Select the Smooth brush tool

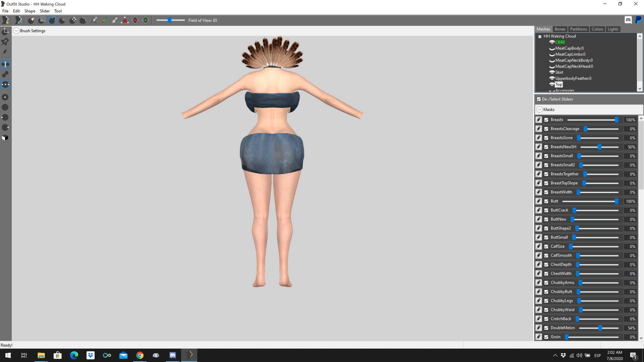(x=83, y=20)
